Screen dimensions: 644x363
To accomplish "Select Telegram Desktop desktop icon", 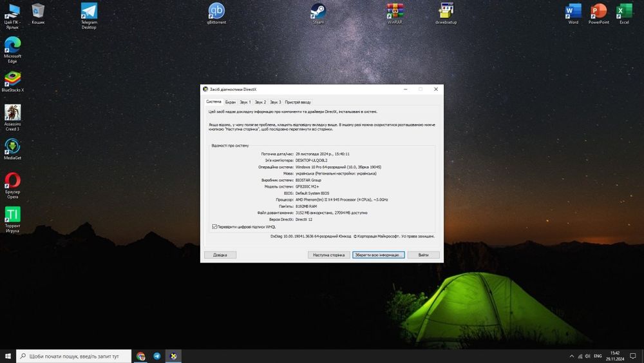I will pyautogui.click(x=89, y=17).
